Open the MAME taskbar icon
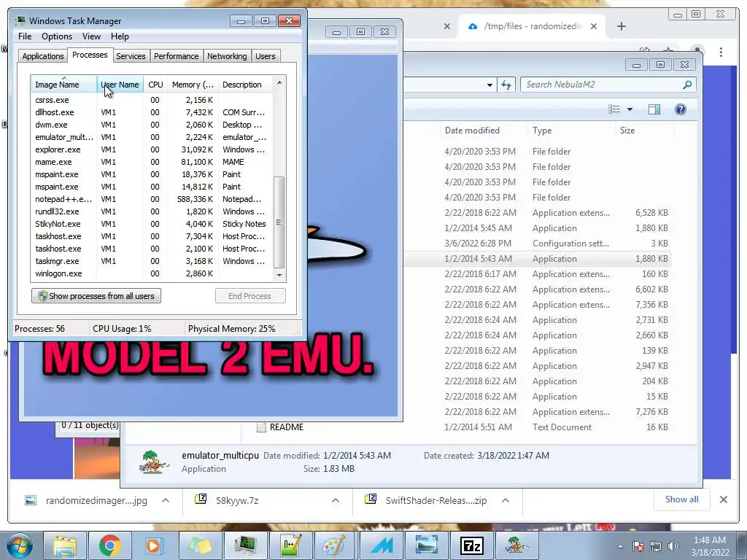The image size is (747, 560). pyautogui.click(x=381, y=545)
